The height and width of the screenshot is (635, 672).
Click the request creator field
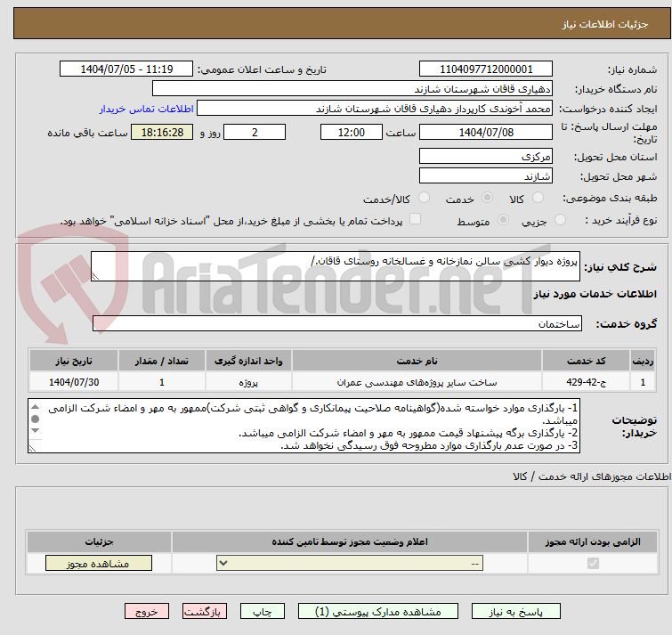(x=375, y=109)
